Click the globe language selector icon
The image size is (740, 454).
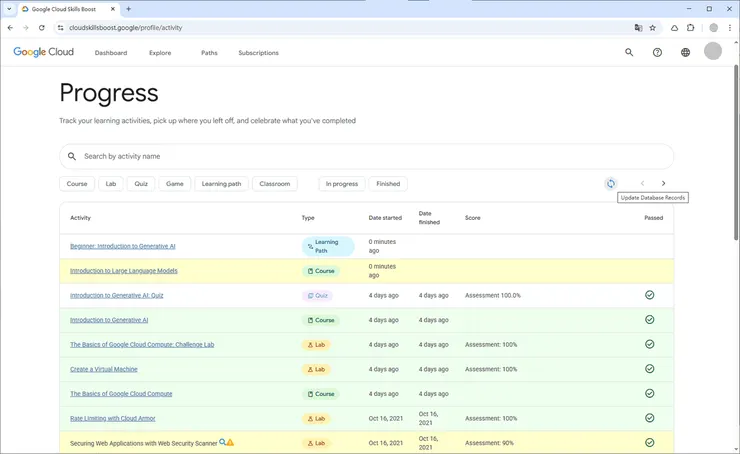[x=685, y=52]
